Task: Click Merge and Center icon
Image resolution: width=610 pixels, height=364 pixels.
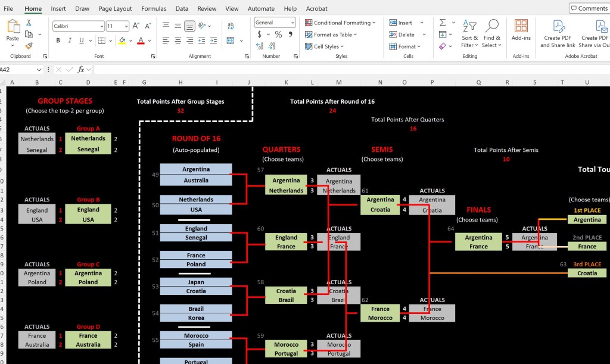Action: [x=231, y=41]
